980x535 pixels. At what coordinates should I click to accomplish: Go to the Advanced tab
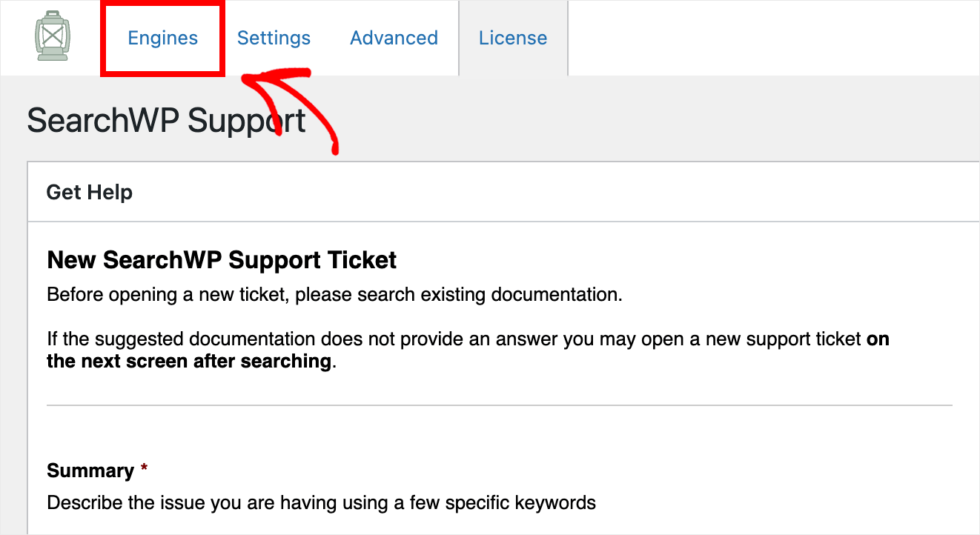click(x=394, y=38)
